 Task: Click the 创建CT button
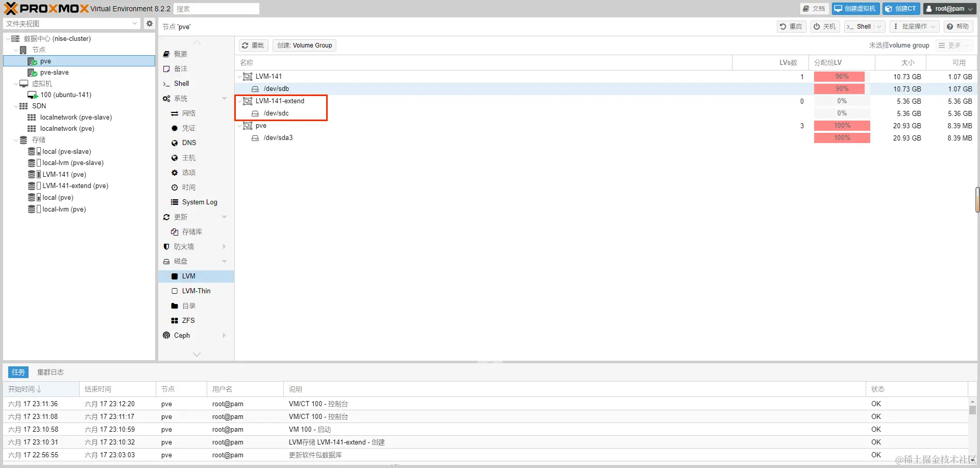pos(901,9)
